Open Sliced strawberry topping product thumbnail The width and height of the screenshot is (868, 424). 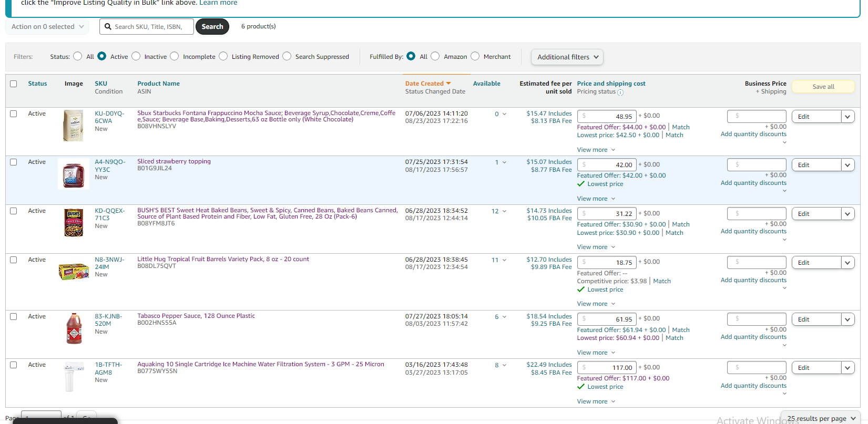(x=74, y=174)
